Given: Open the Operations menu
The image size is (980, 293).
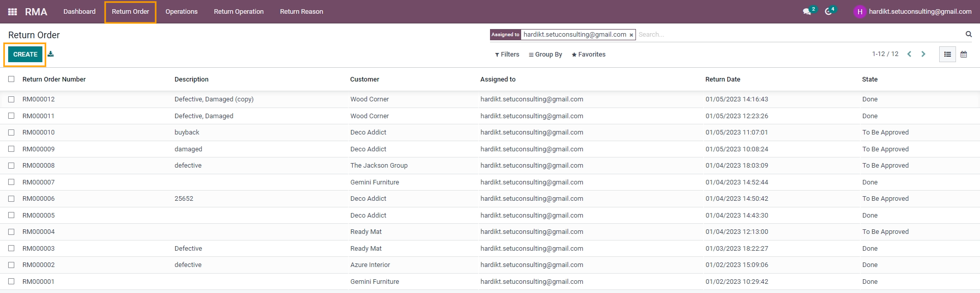Looking at the screenshot, I should pos(181,12).
